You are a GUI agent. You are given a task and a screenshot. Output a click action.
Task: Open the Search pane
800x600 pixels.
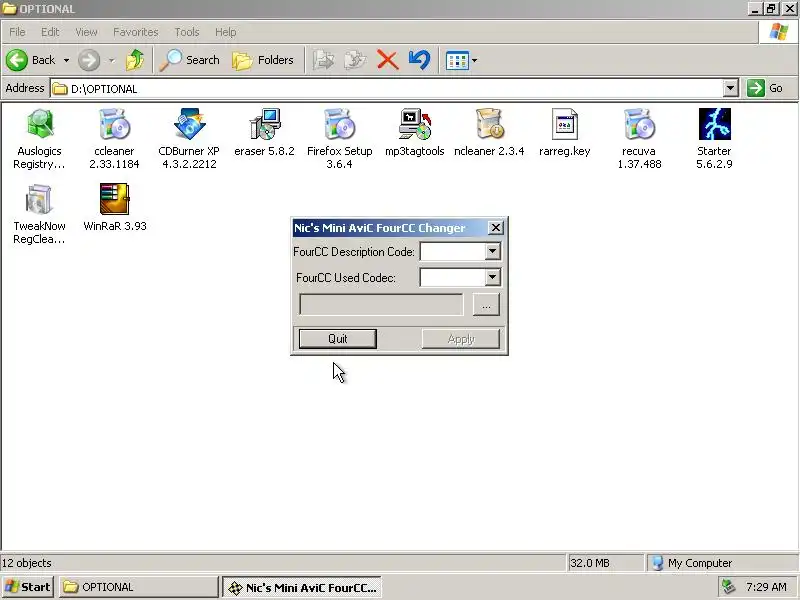(x=189, y=60)
